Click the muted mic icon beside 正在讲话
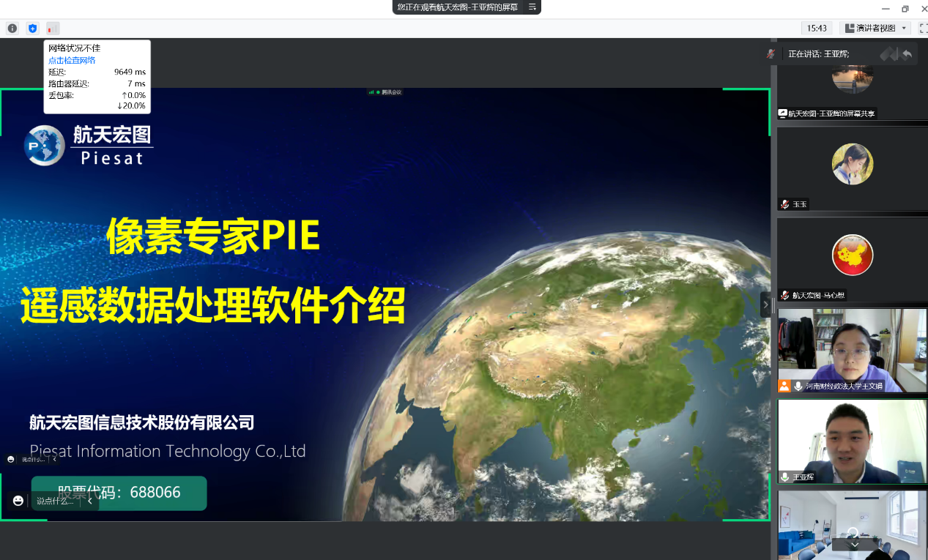The image size is (928, 560). [x=771, y=53]
